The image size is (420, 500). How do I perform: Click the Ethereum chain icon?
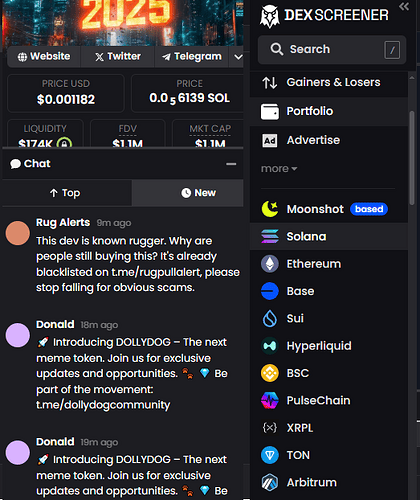(x=270, y=264)
